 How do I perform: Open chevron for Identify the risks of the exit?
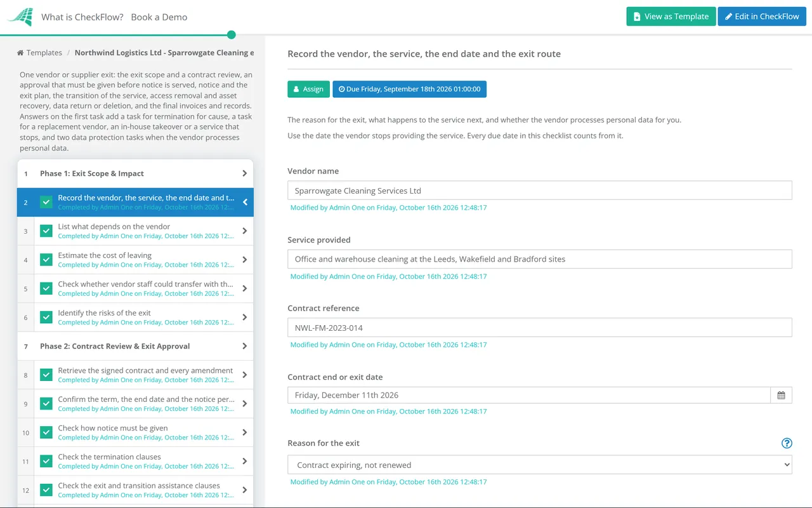(245, 317)
